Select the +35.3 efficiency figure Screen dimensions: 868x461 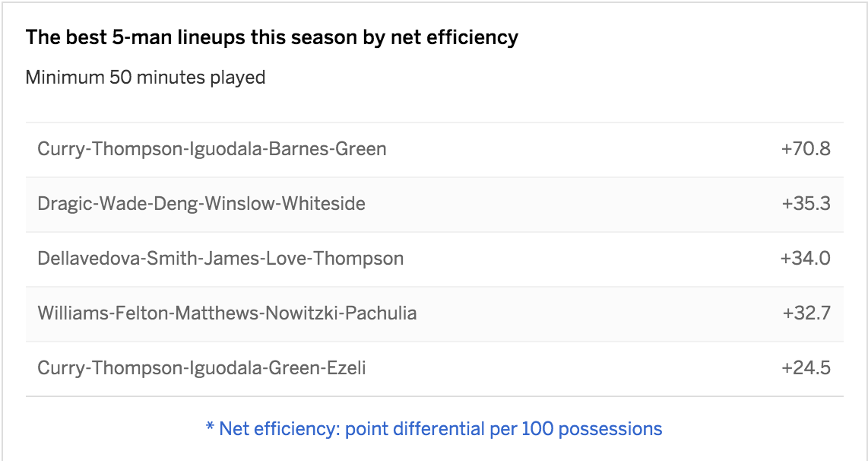click(805, 204)
